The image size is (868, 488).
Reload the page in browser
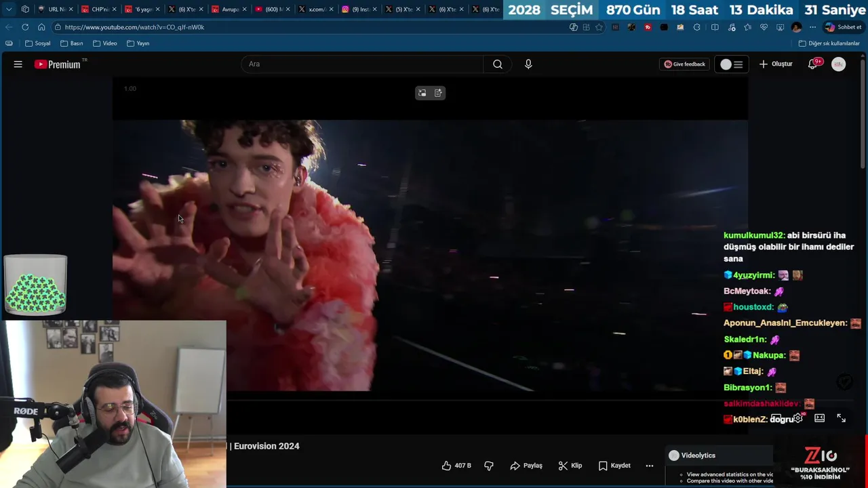25,27
